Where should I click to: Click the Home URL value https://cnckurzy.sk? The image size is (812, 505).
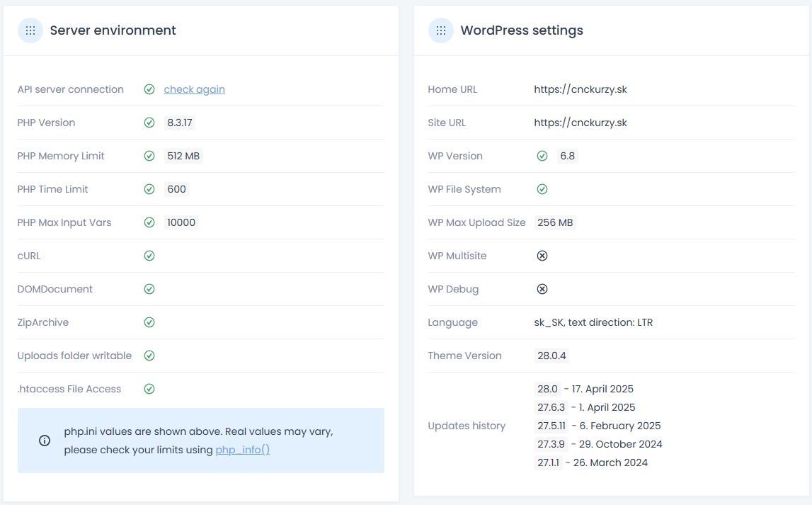tap(581, 89)
